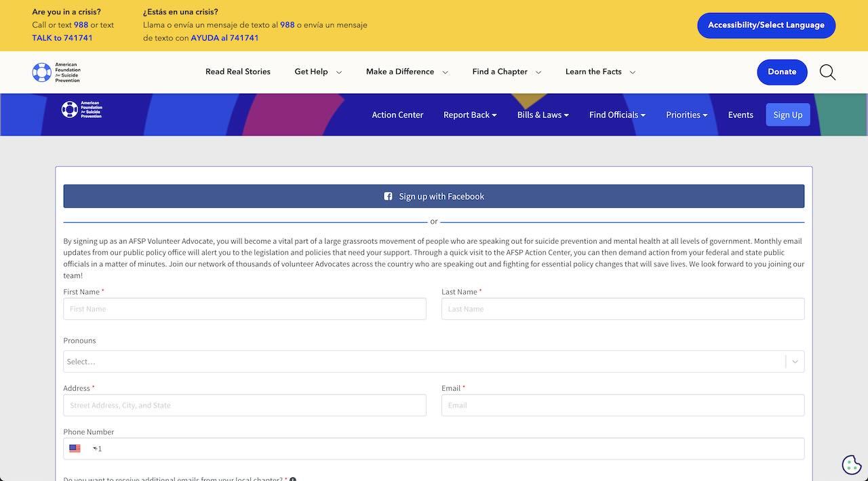Focus the Address field
This screenshot has width=868, height=481.
coord(245,405)
